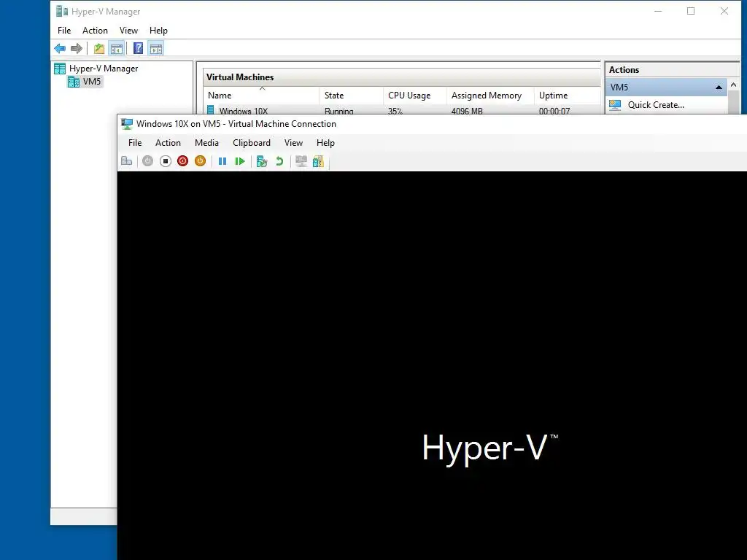Click the Hyper-V Manager app icon in title bar
This screenshot has height=560, width=747.
click(62, 12)
